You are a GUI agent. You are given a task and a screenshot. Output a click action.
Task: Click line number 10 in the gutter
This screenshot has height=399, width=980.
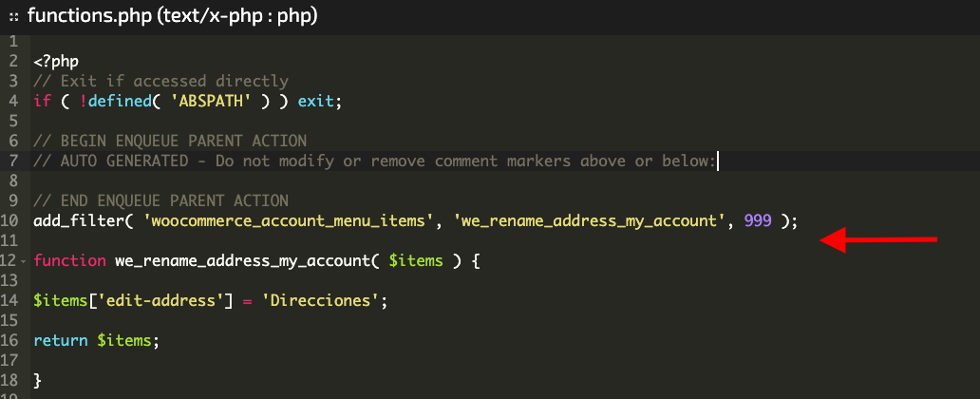[x=9, y=220]
